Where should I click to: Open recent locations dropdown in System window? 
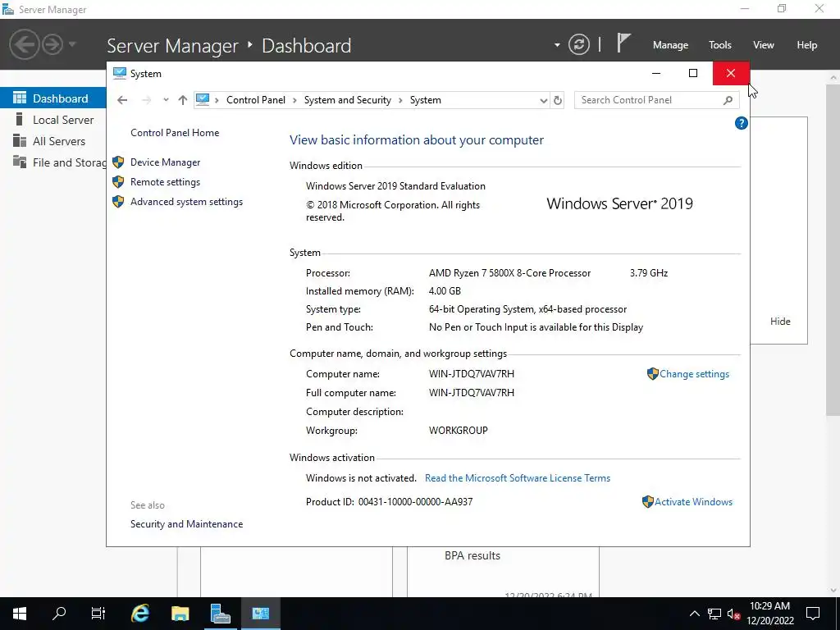[166, 100]
